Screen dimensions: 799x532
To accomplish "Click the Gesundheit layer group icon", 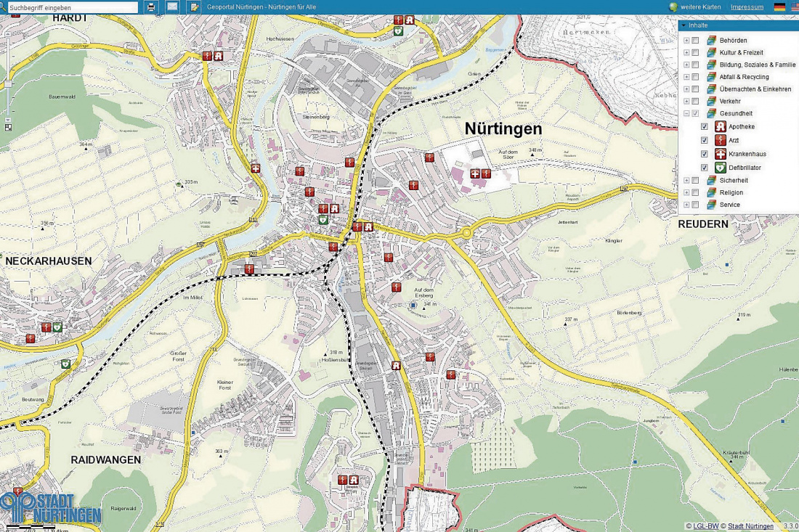I will coord(711,113).
